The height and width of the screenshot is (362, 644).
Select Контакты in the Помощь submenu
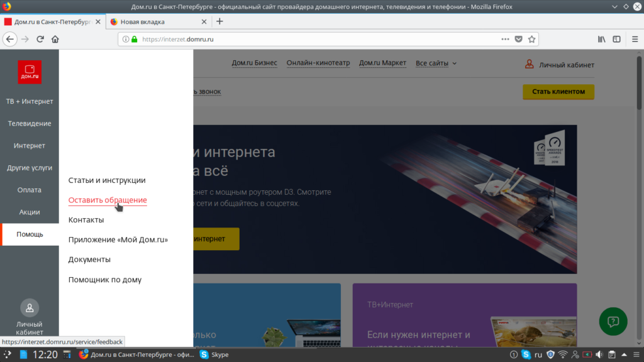click(86, 220)
